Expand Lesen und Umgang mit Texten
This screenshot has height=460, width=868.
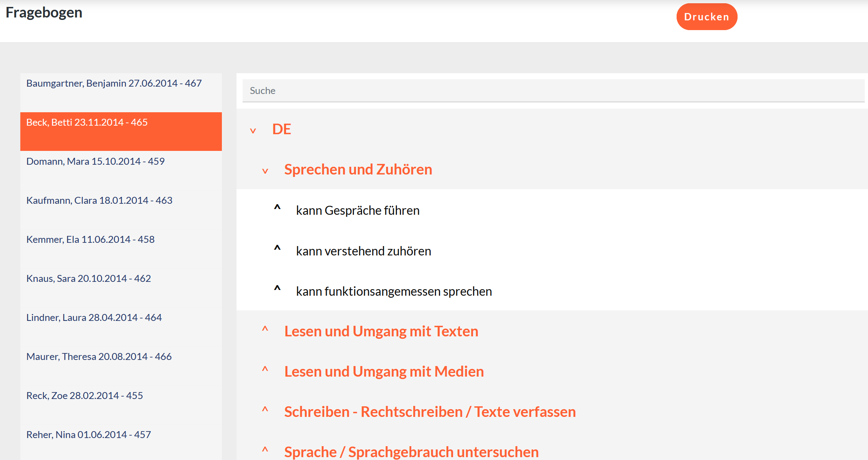pos(265,329)
